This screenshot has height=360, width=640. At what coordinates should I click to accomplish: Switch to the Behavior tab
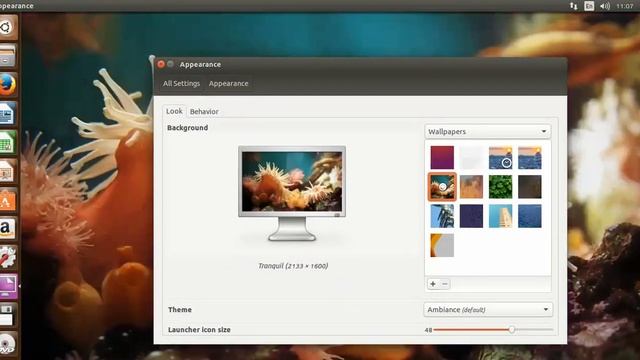tap(204, 111)
